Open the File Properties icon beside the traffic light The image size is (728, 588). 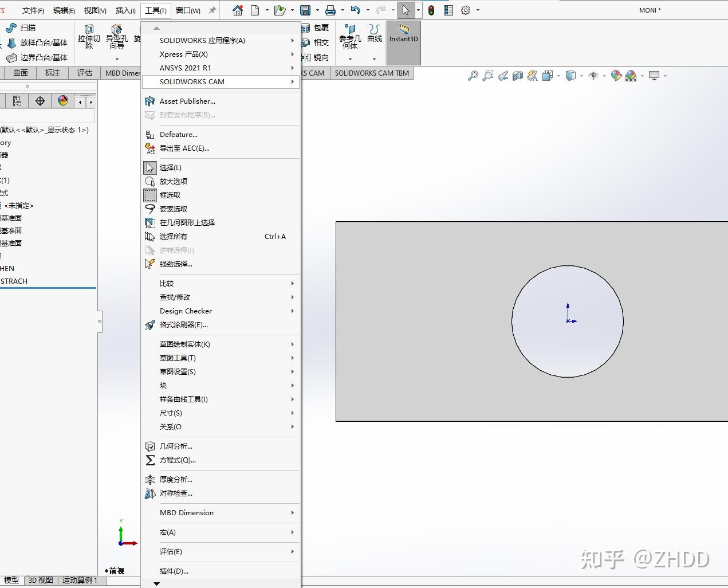[448, 10]
